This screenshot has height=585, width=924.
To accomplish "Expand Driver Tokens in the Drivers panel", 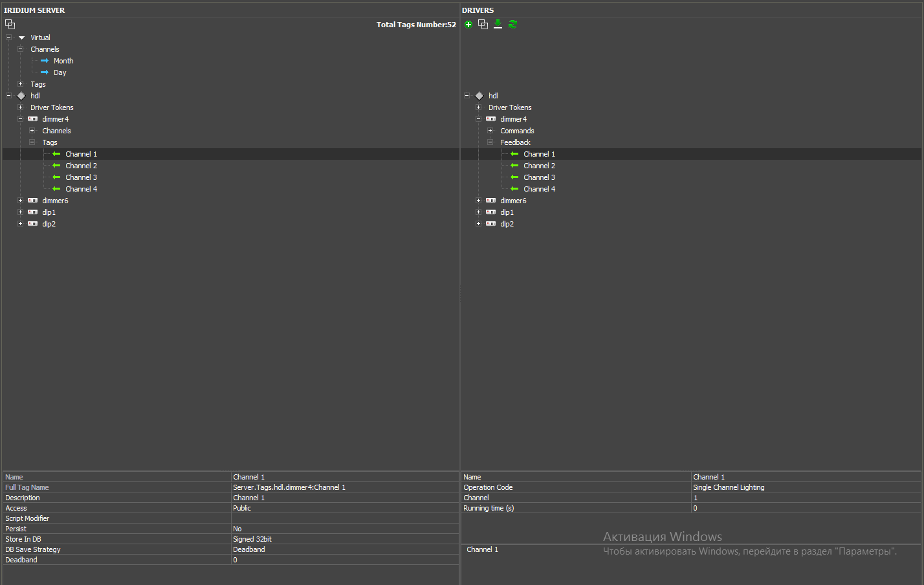I will (478, 107).
